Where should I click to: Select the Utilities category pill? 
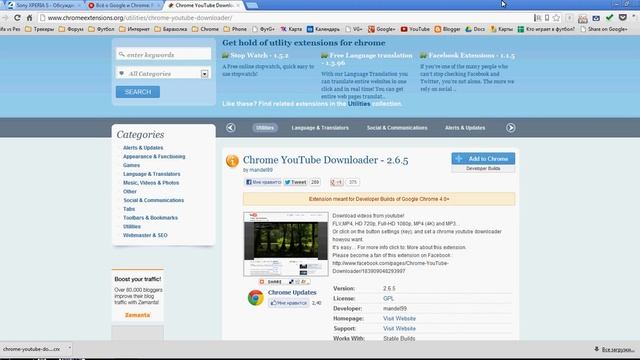pos(265,128)
